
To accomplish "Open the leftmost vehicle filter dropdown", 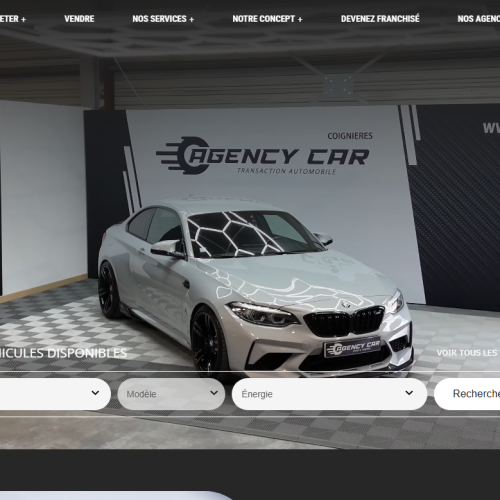I will (55, 394).
